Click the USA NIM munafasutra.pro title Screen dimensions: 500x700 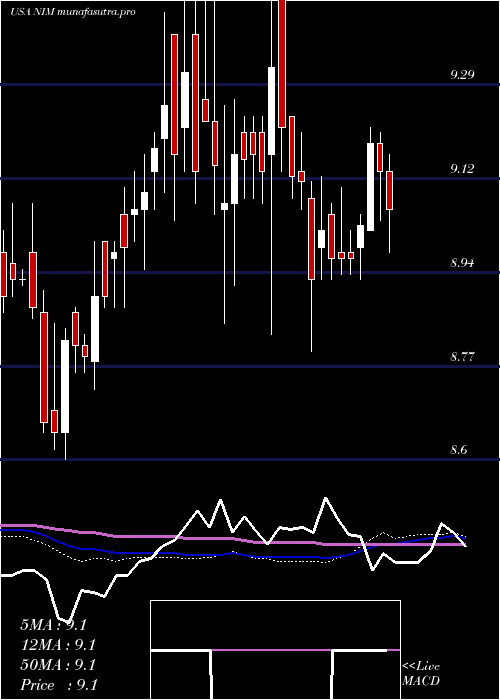click(x=73, y=12)
